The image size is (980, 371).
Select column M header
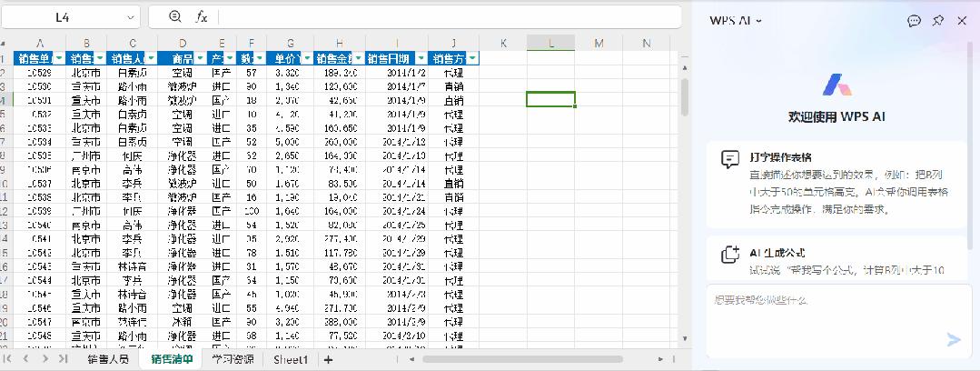(x=599, y=43)
